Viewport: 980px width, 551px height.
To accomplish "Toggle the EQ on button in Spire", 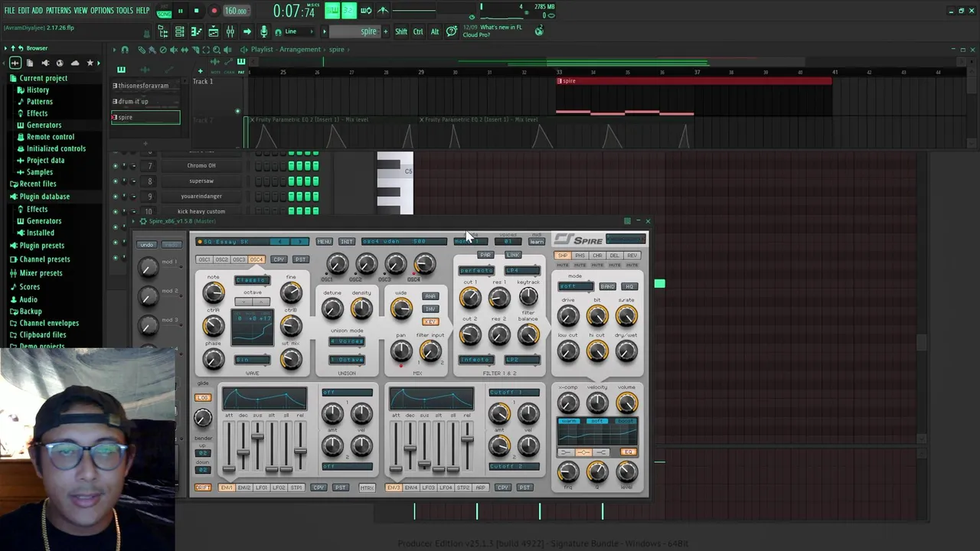I will (629, 452).
